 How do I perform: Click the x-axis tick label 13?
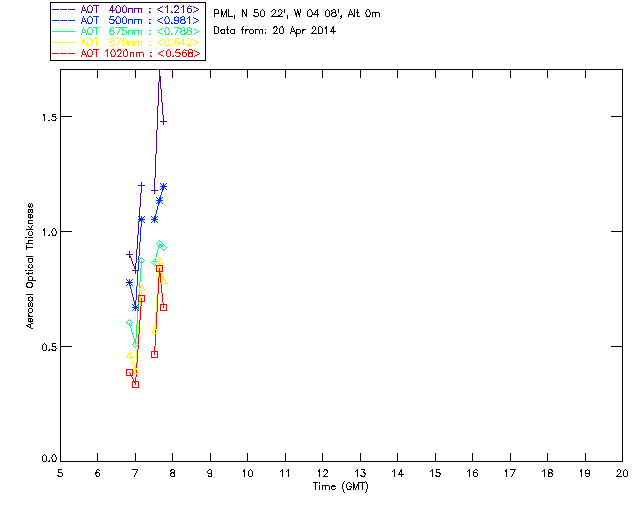(x=360, y=473)
